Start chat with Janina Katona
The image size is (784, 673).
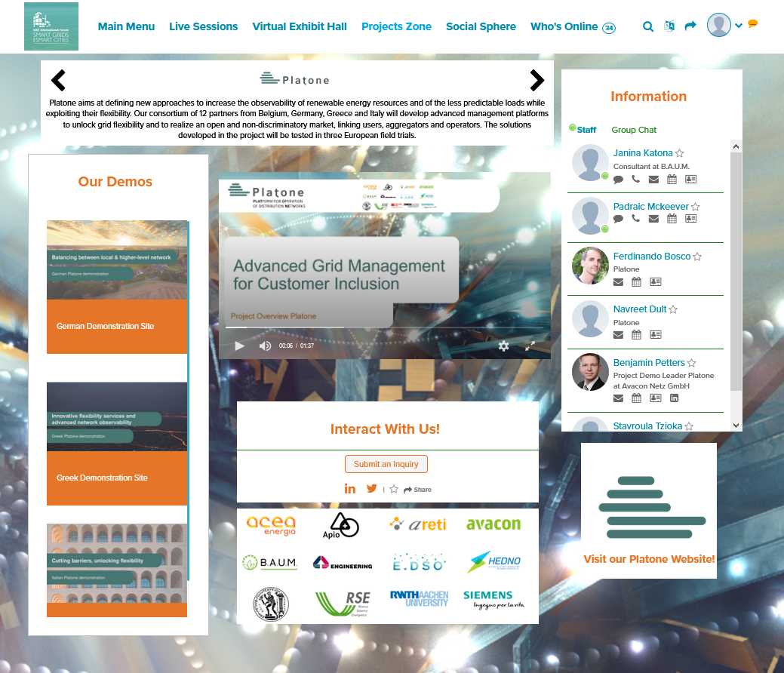618,180
